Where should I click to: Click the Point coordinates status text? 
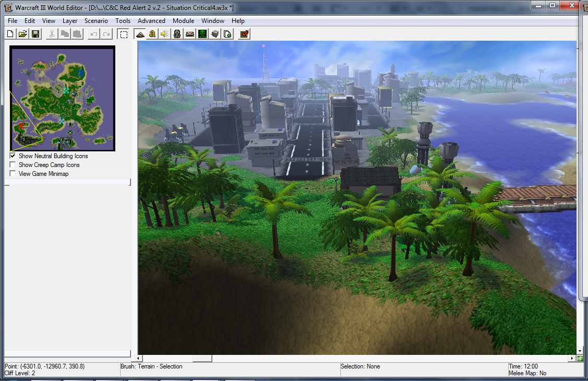[45, 366]
